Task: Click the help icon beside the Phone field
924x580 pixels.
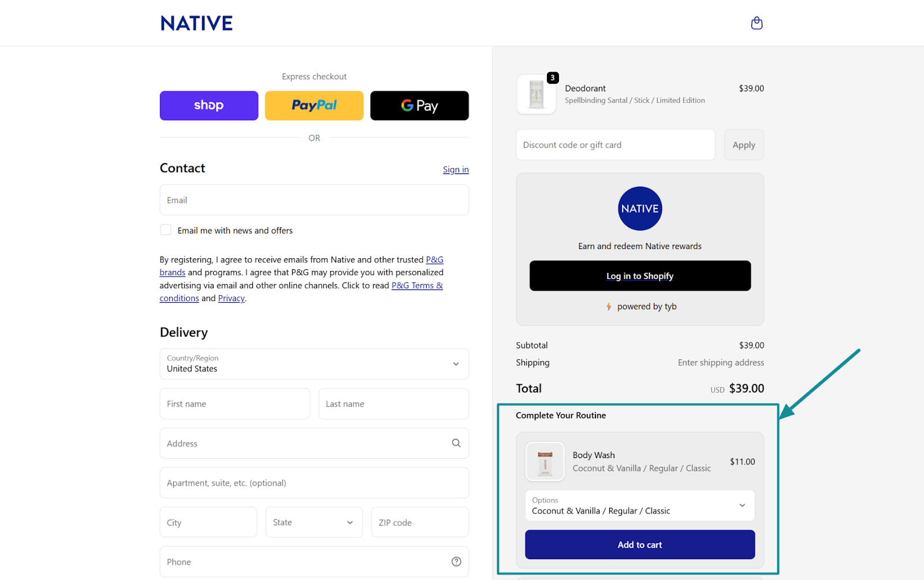Action: [456, 561]
